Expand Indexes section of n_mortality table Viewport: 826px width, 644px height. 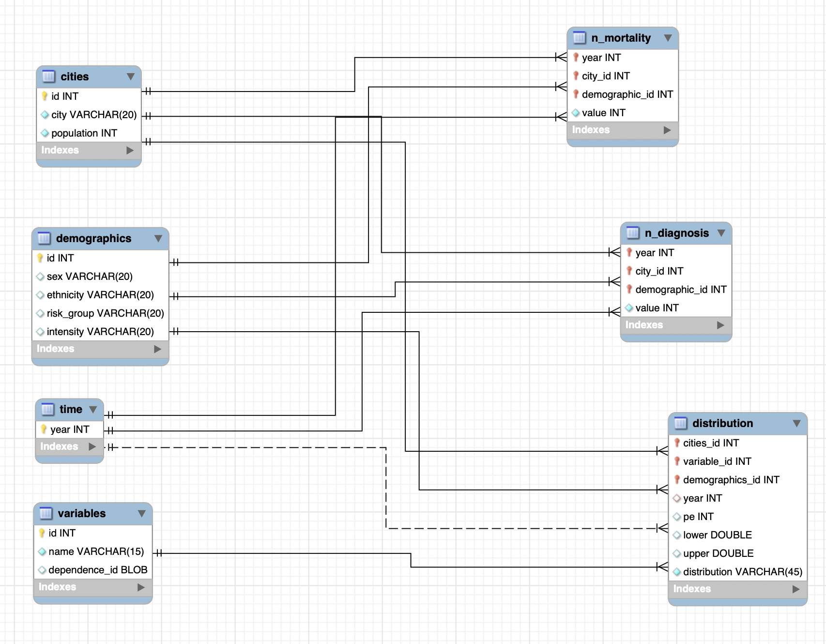tap(667, 130)
